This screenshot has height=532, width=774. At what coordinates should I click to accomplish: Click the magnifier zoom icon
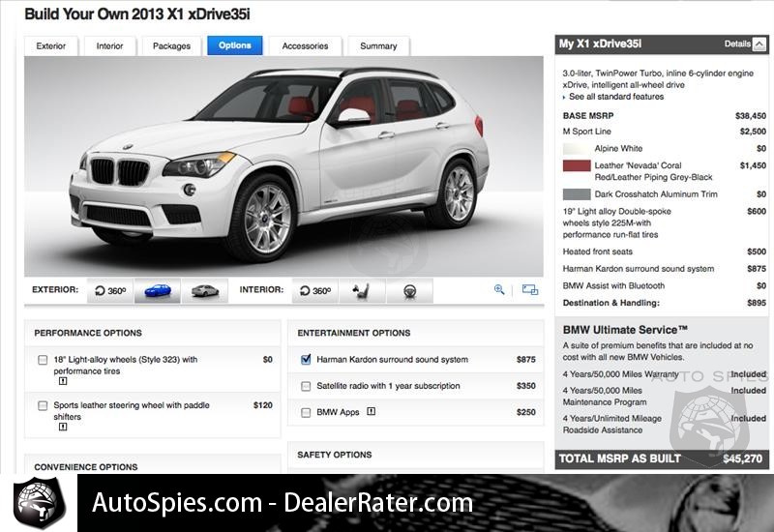click(499, 289)
